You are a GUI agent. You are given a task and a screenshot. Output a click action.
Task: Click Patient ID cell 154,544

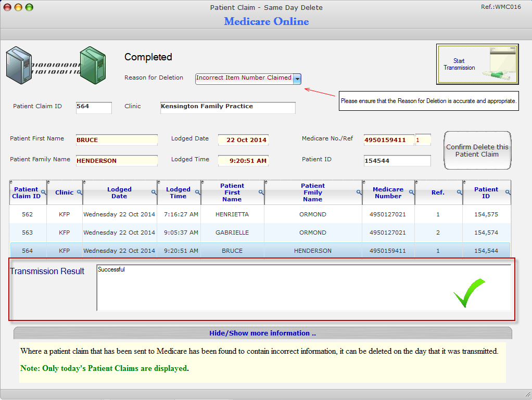(486, 251)
